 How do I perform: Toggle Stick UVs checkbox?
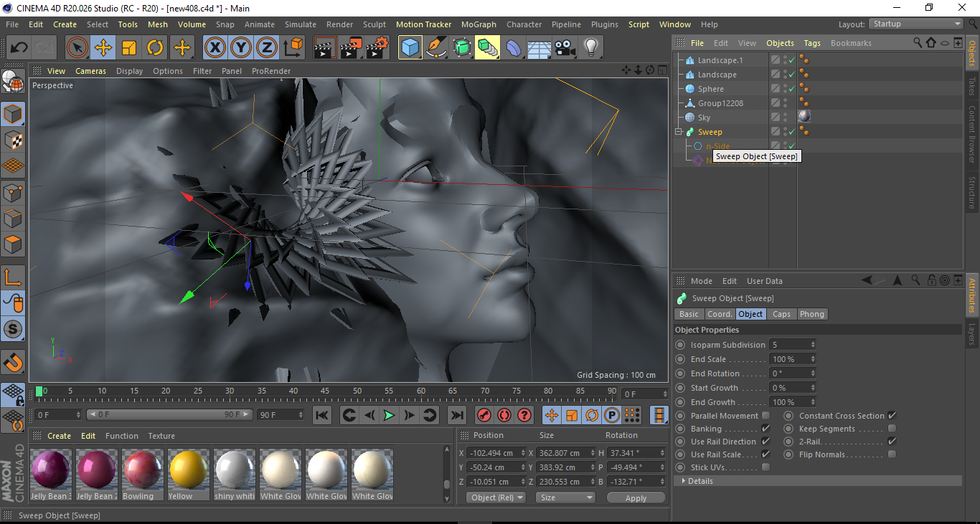(x=765, y=467)
